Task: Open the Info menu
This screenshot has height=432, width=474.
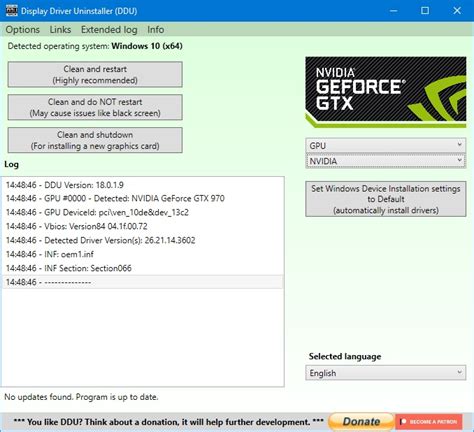Action: point(156,30)
